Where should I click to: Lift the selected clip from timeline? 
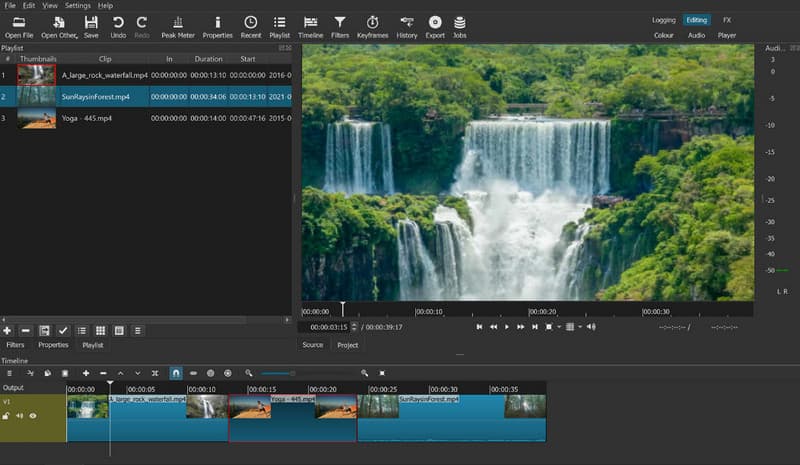120,373
